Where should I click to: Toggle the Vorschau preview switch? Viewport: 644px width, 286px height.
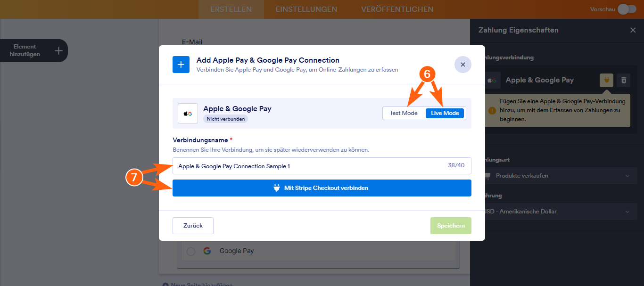627,9
